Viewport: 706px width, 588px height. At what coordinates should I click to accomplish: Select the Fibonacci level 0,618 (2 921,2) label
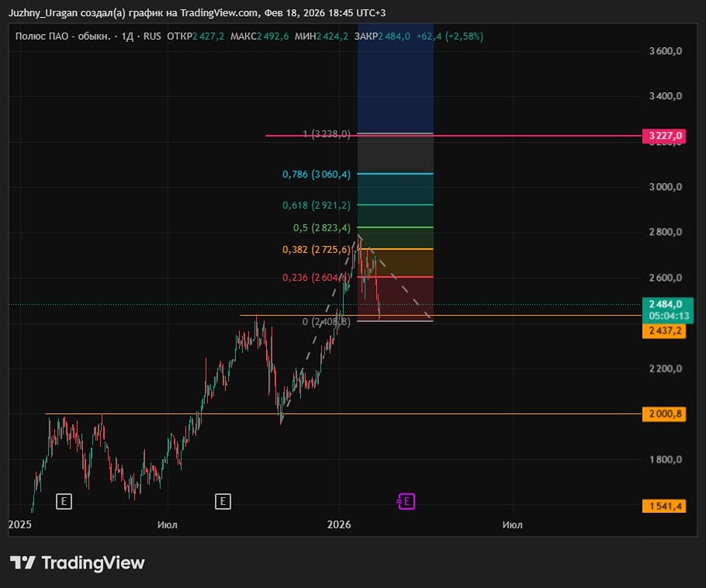(316, 206)
